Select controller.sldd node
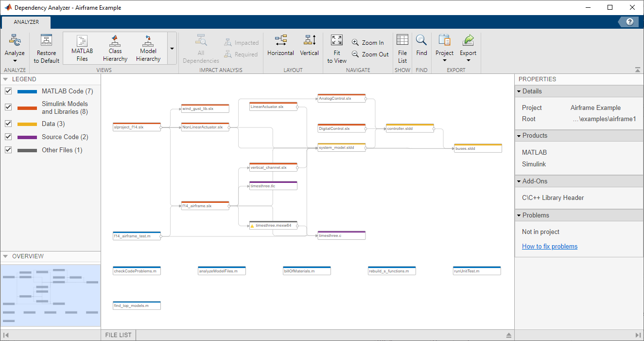The image size is (644, 341). 410,128
